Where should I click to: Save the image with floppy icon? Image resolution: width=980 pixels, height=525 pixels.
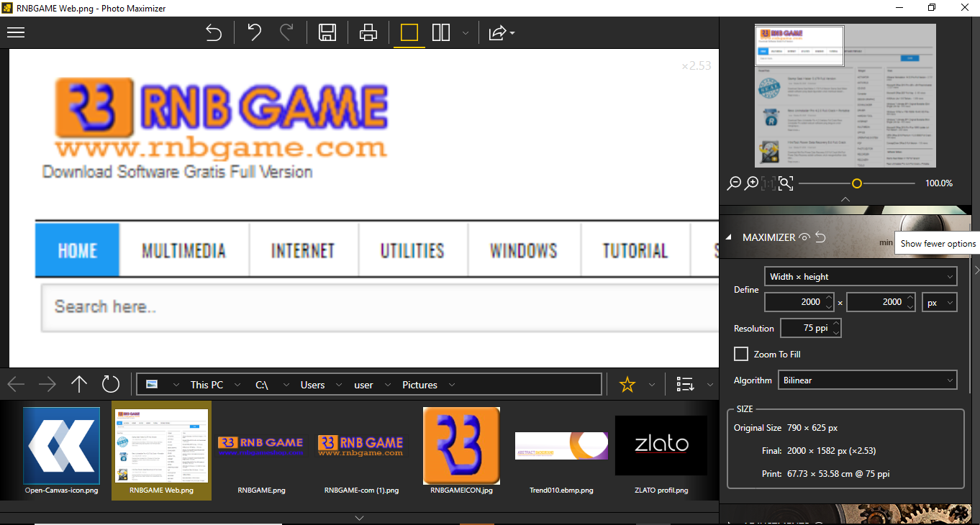pyautogui.click(x=327, y=32)
